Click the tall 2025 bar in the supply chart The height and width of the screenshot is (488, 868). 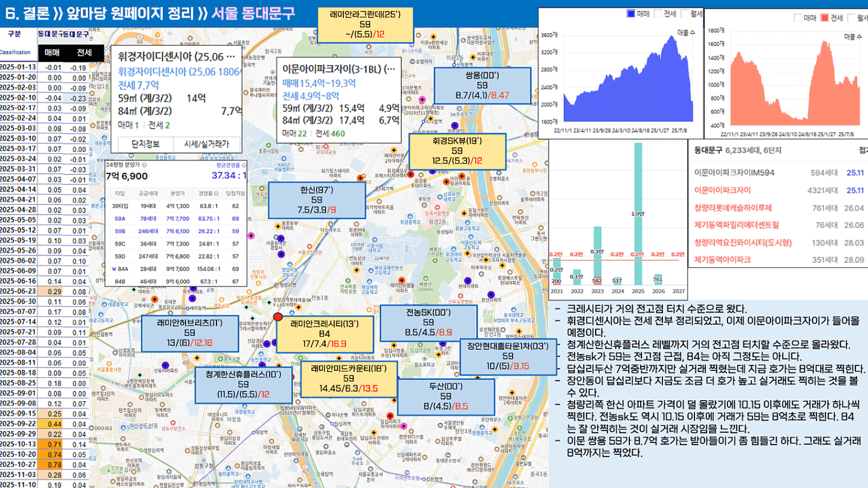pos(638,214)
